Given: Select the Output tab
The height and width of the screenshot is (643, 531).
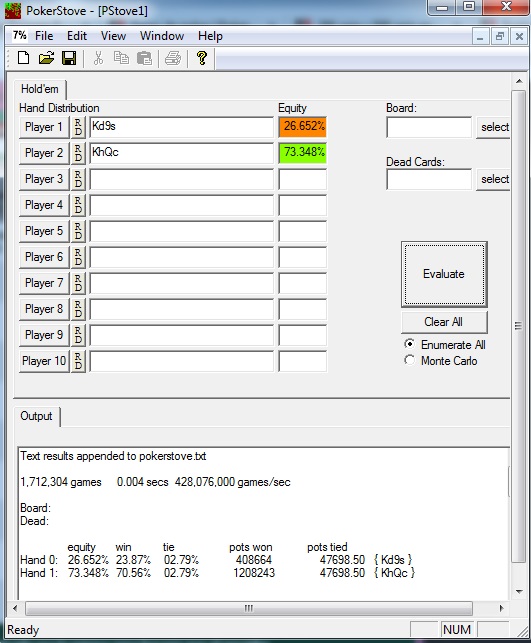Looking at the screenshot, I should click(x=36, y=416).
